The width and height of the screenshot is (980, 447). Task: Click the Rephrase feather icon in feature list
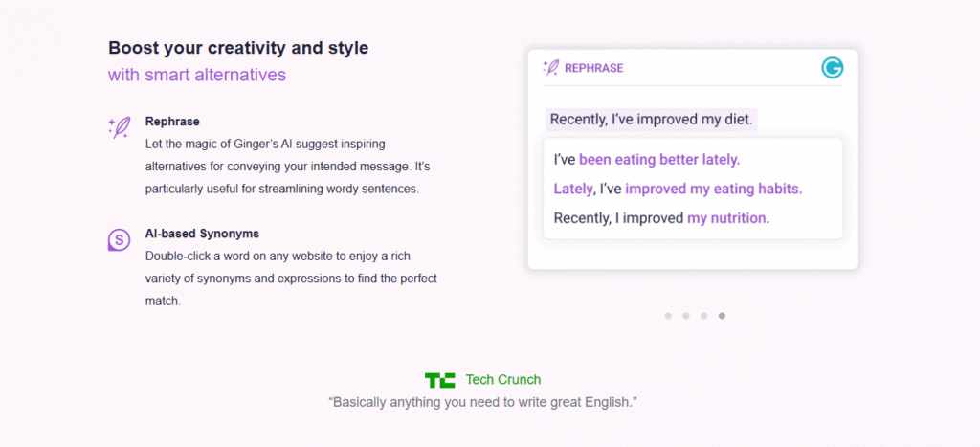point(120,128)
